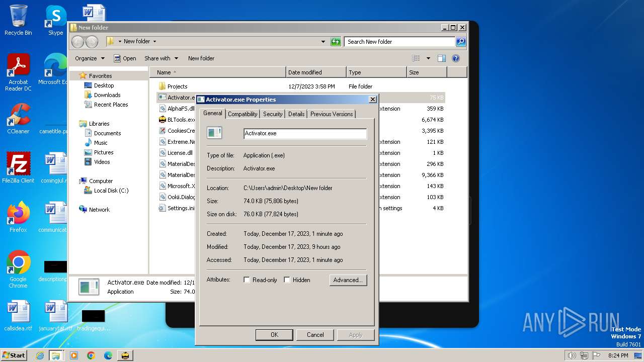Expand the New folder breadcrumb arrow

154,42
